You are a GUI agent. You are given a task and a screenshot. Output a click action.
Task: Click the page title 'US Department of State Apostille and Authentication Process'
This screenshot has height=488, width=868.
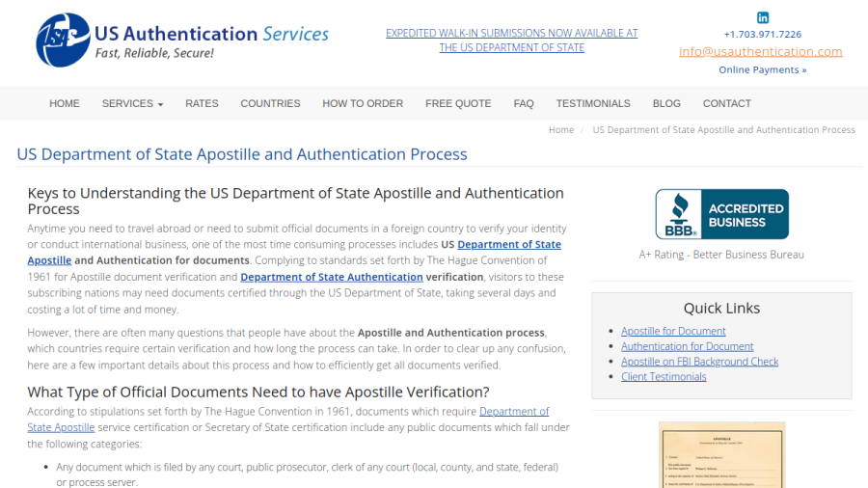click(x=242, y=154)
